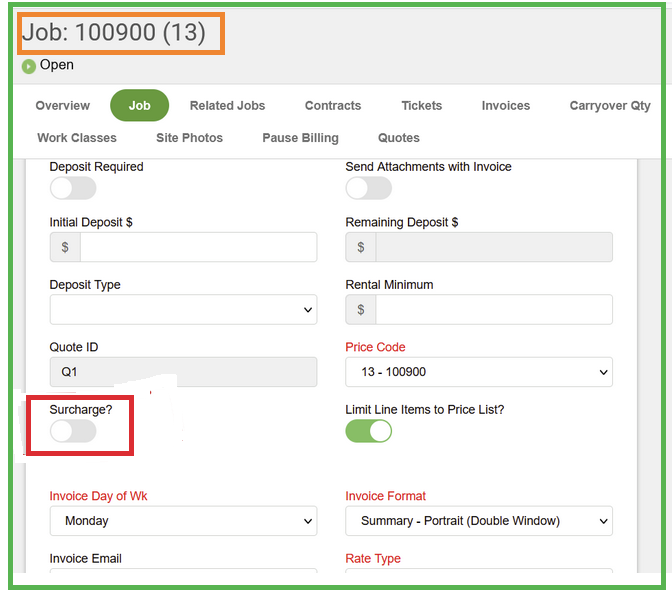Focus the Rental Minimum input field
The width and height of the screenshot is (672, 598).
494,310
